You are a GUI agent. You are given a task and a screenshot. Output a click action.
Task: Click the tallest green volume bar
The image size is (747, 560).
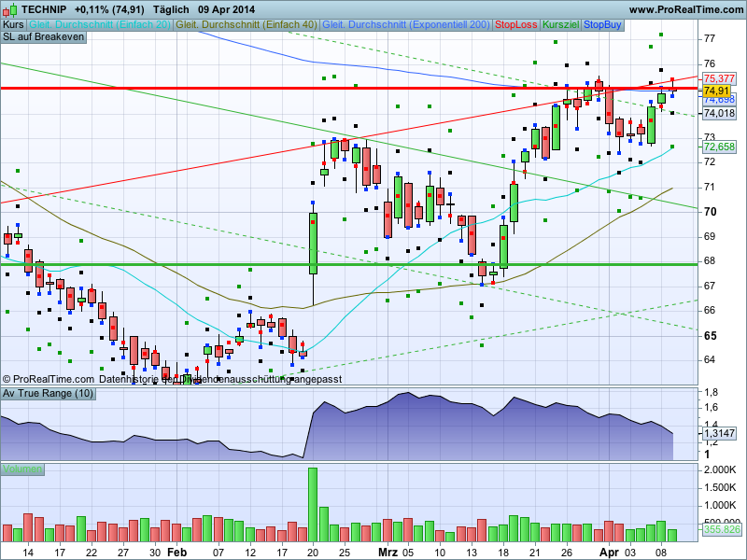pyautogui.click(x=313, y=505)
